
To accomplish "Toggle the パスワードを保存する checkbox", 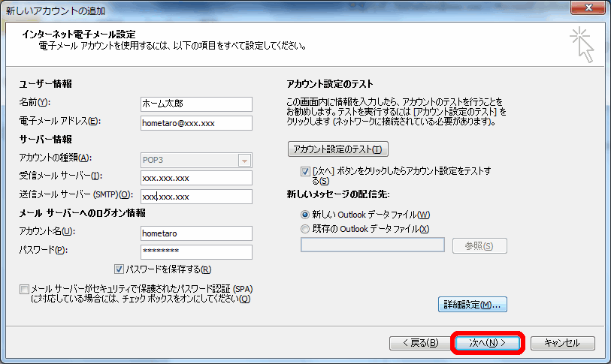I will tap(119, 269).
